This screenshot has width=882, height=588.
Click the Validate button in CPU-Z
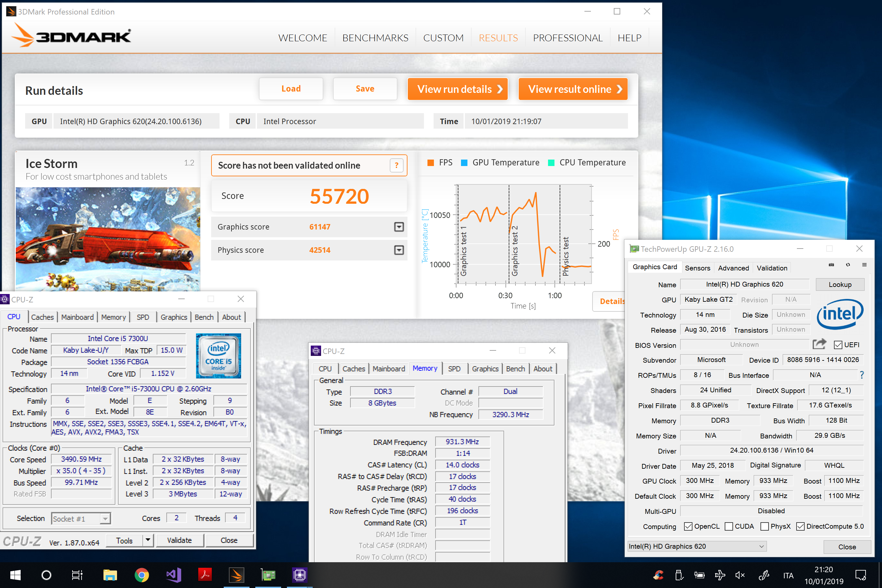(x=179, y=540)
